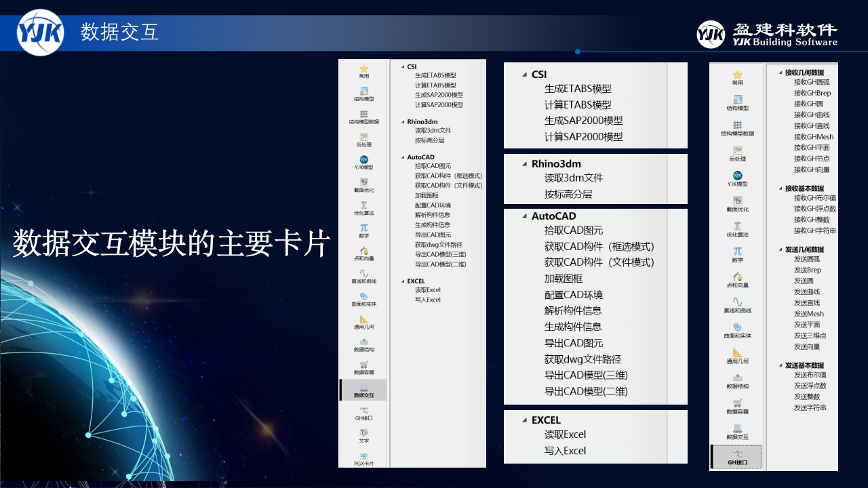Collapse the 发送几何数据 group

[x=779, y=249]
